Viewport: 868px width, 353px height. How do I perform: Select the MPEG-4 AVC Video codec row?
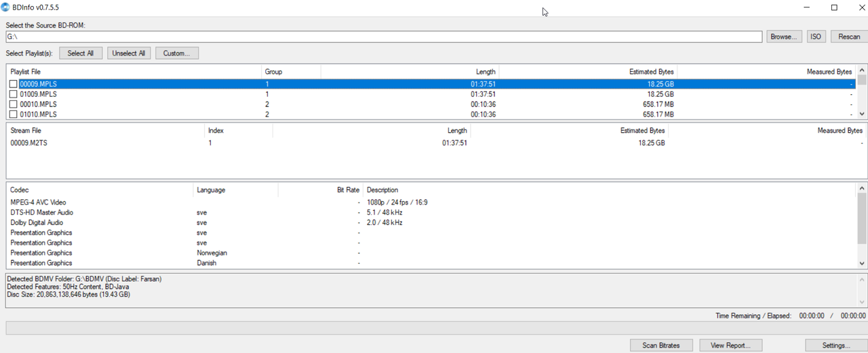pyautogui.click(x=431, y=203)
